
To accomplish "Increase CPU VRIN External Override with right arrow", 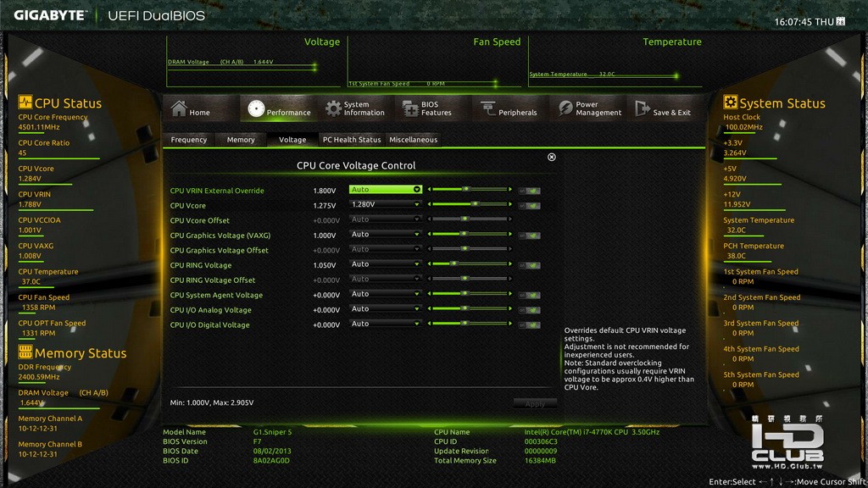I will coord(510,189).
